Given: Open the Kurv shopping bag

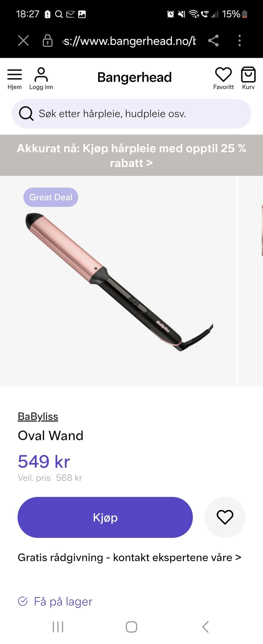Looking at the screenshot, I should [248, 78].
